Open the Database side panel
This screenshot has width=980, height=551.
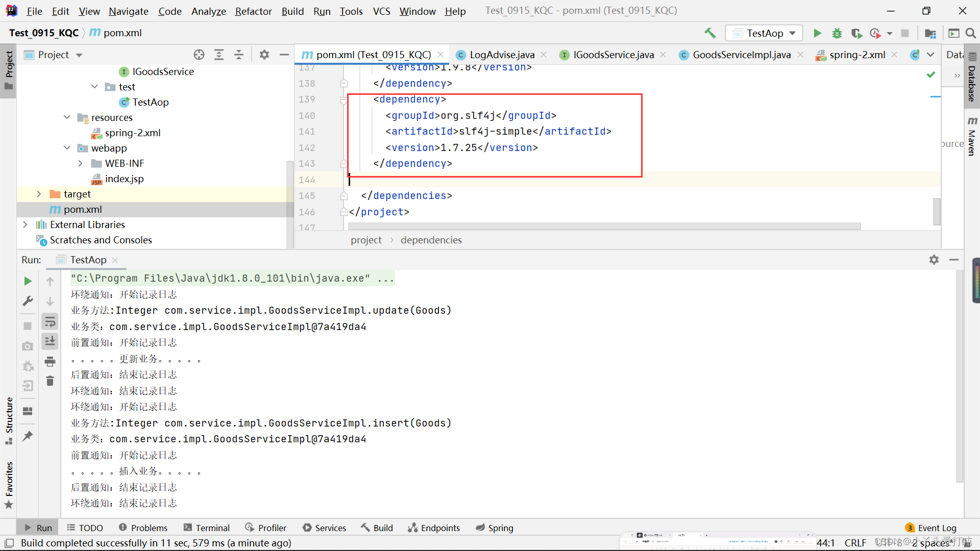972,77
